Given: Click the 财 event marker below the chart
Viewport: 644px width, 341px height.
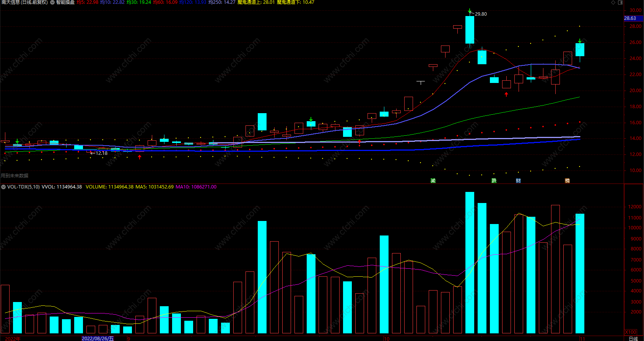Looking at the screenshot, I should point(518,180).
